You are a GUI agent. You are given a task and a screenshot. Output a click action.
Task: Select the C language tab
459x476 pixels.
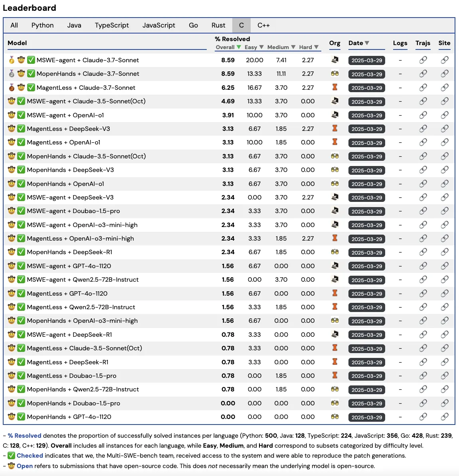pos(241,25)
